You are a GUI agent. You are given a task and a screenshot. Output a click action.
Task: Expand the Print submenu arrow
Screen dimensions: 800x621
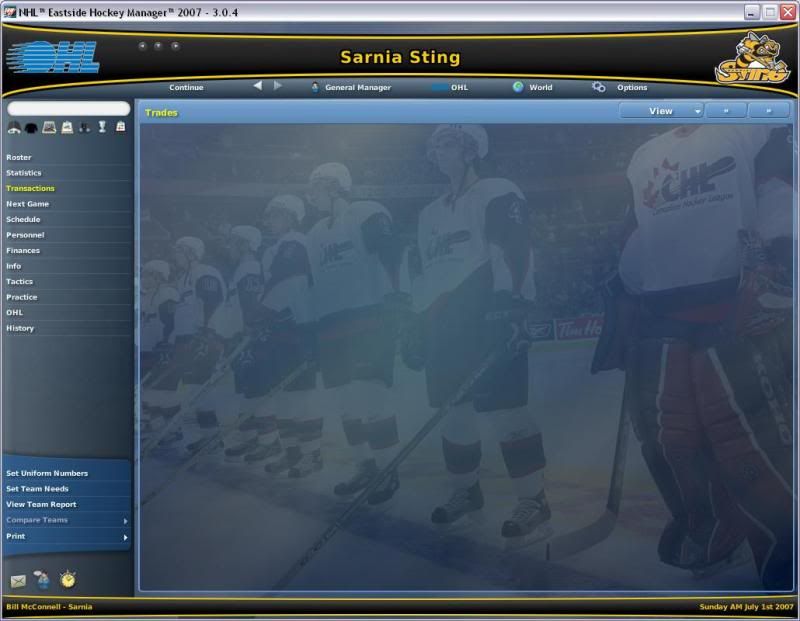tap(126, 537)
